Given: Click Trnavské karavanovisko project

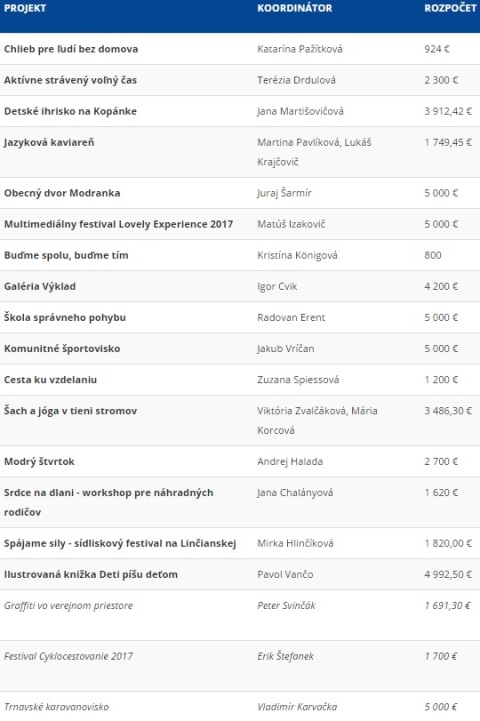Looking at the screenshot, I should (x=57, y=707).
